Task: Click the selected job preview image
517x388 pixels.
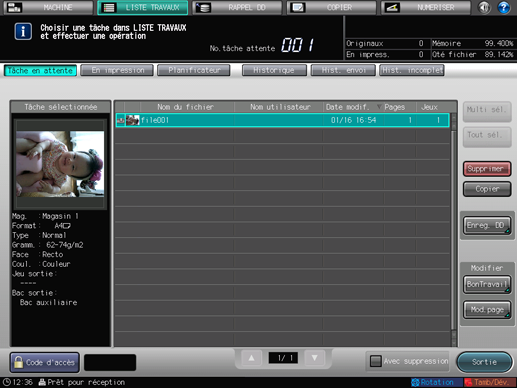Action: coord(60,164)
